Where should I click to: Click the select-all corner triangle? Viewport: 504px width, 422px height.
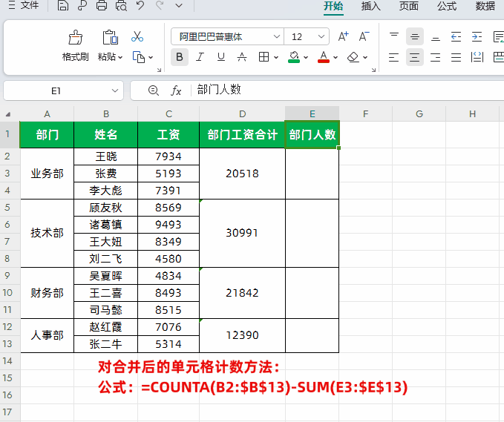click(8, 114)
